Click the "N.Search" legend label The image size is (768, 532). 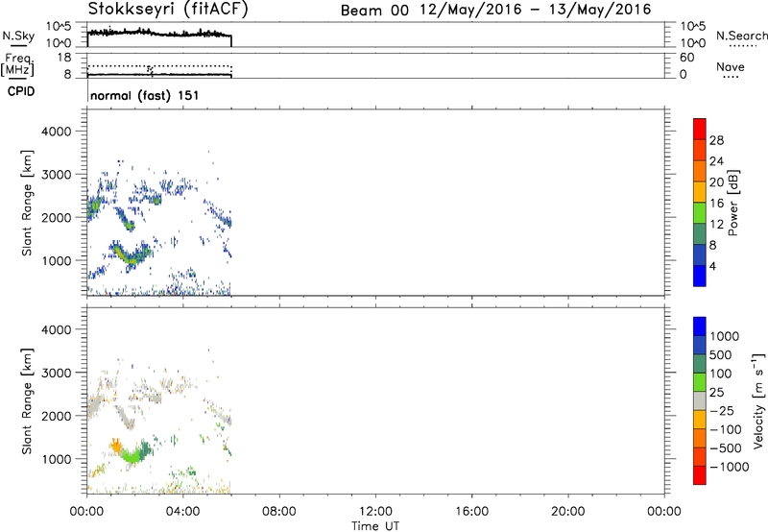741,36
